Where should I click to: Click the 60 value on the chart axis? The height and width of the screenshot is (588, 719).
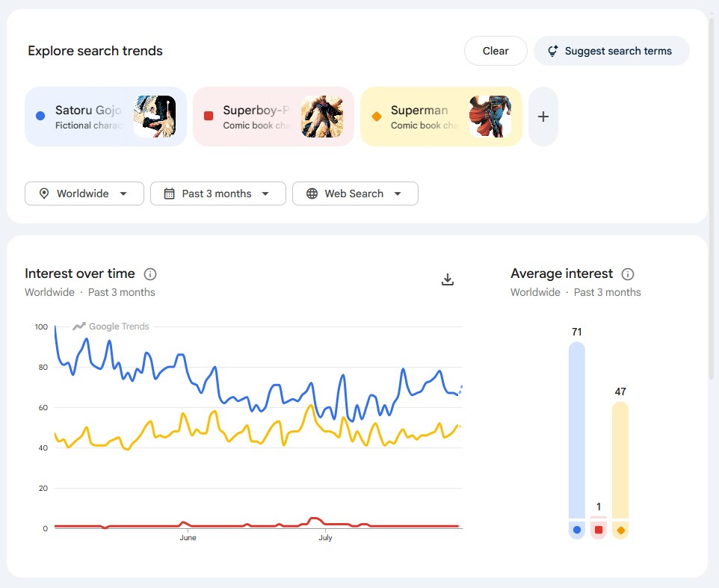click(43, 407)
